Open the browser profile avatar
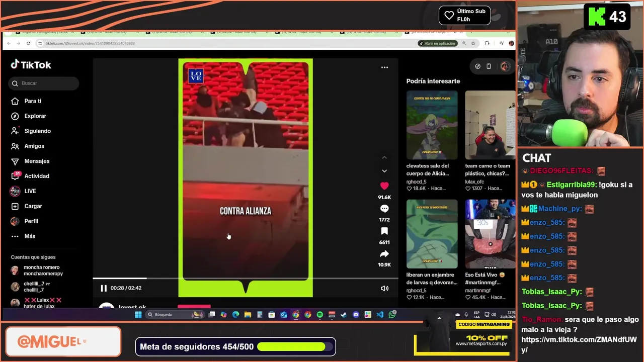The height and width of the screenshot is (362, 644). click(511, 43)
